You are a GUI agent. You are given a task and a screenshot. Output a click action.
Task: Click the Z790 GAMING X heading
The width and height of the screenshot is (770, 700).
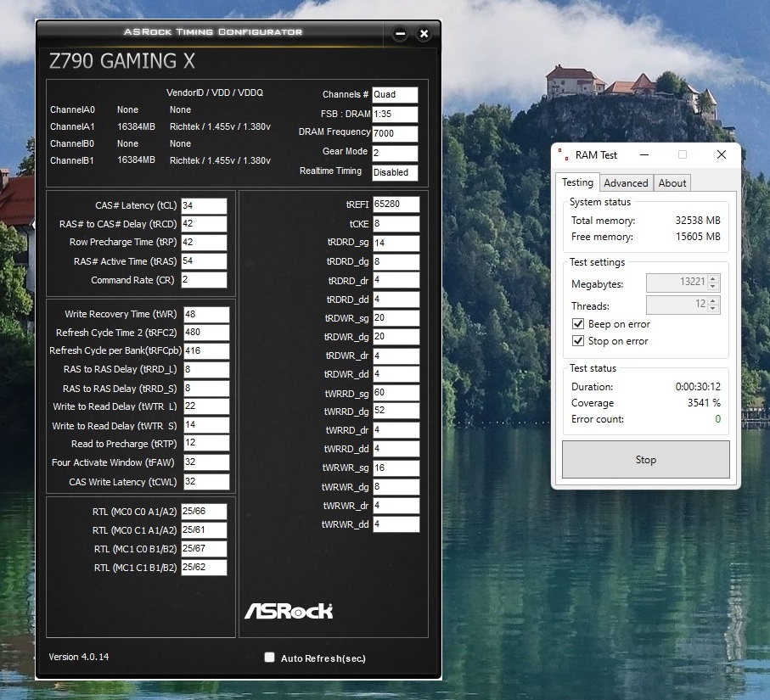click(x=122, y=61)
